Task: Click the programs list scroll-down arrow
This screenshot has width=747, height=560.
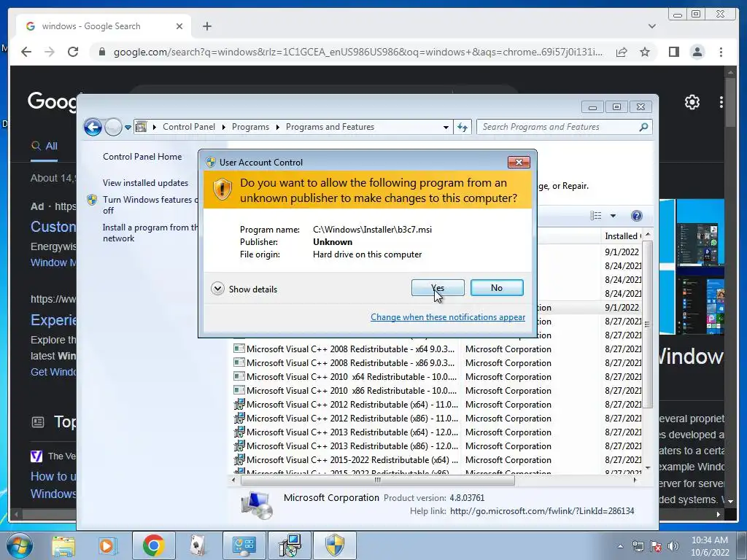Action: tap(648, 468)
